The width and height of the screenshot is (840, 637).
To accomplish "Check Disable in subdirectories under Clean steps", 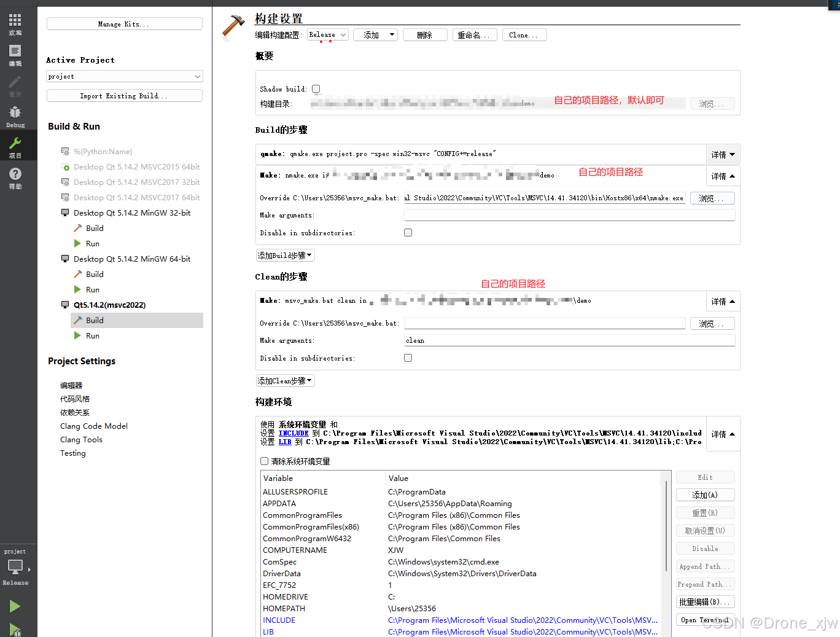I will point(408,358).
